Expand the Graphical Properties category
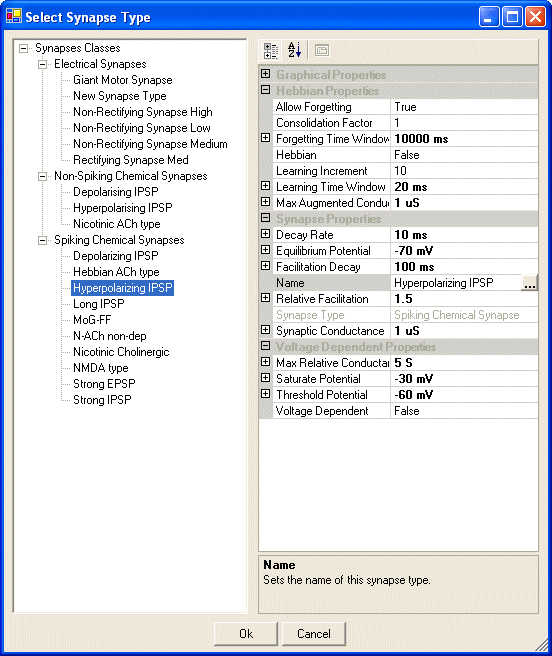This screenshot has height=656, width=552. coord(265,74)
